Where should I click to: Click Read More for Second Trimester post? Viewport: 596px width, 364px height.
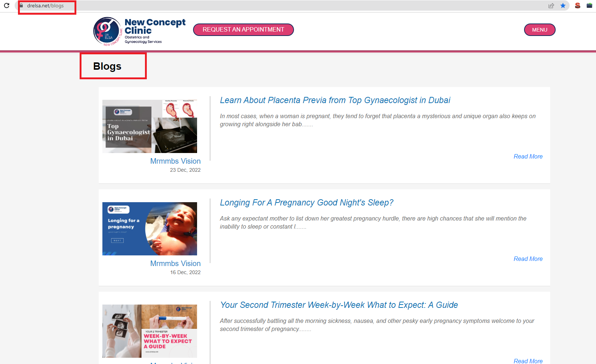(x=528, y=361)
